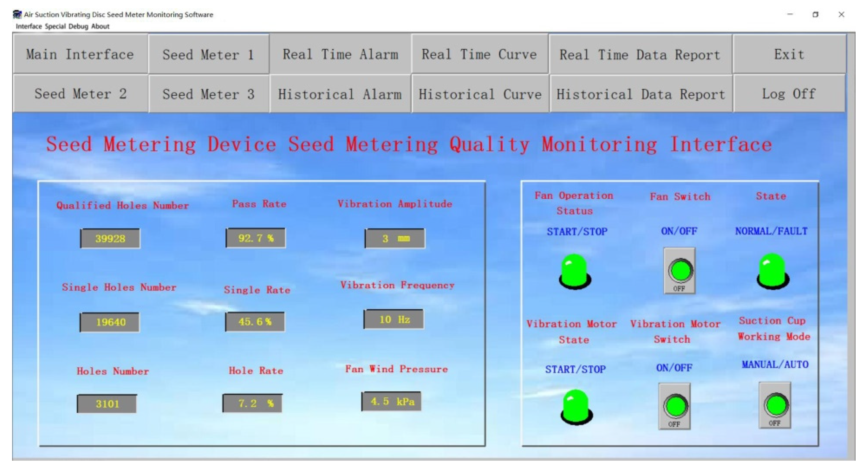Open the Debug menu

(78, 26)
